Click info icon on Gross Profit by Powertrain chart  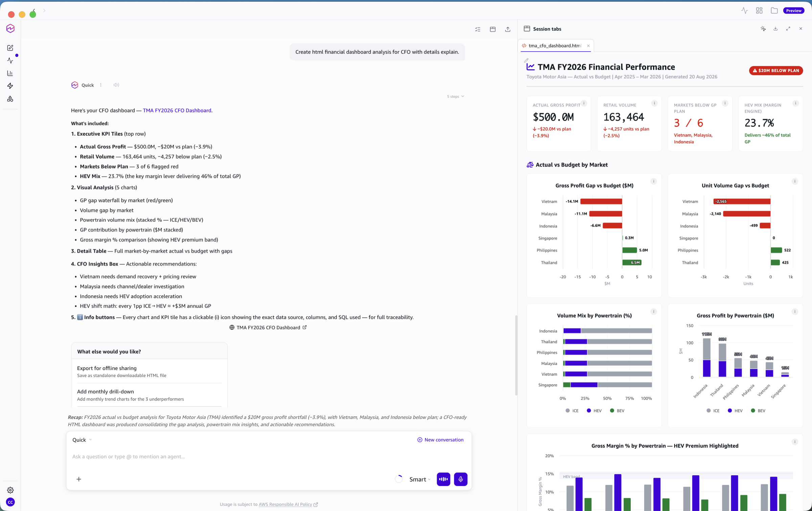tap(795, 311)
